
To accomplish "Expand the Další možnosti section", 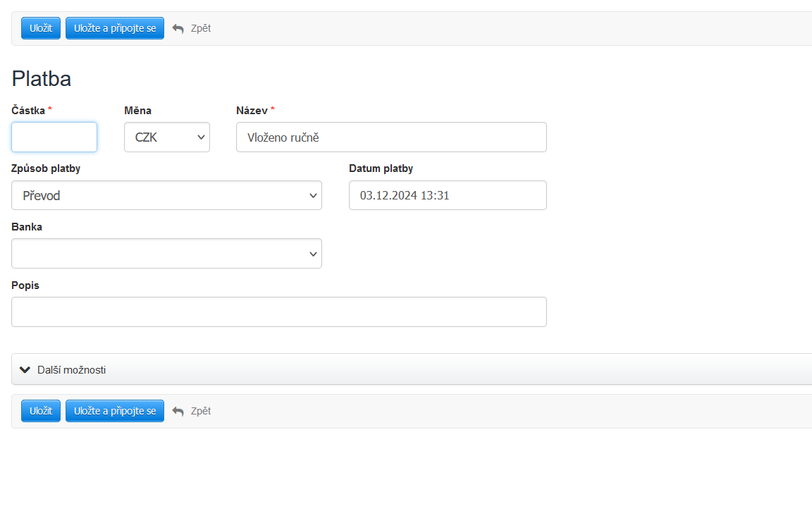I will click(71, 369).
